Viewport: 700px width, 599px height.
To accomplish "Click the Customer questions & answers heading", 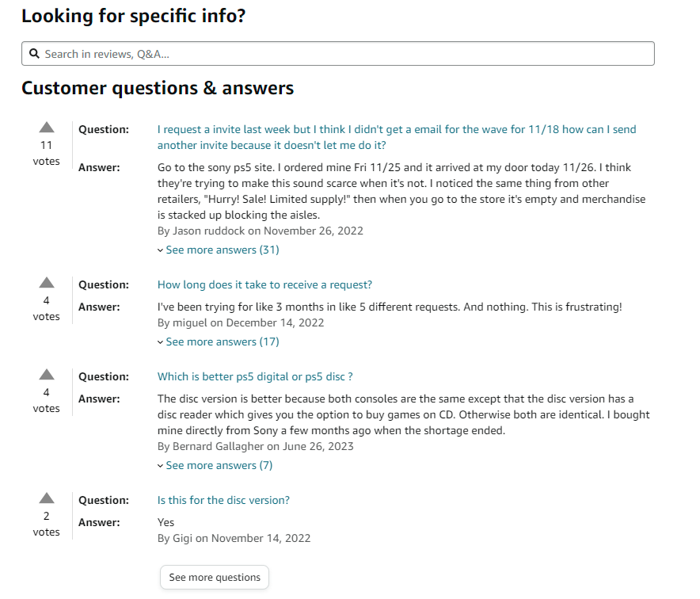I will [x=157, y=88].
